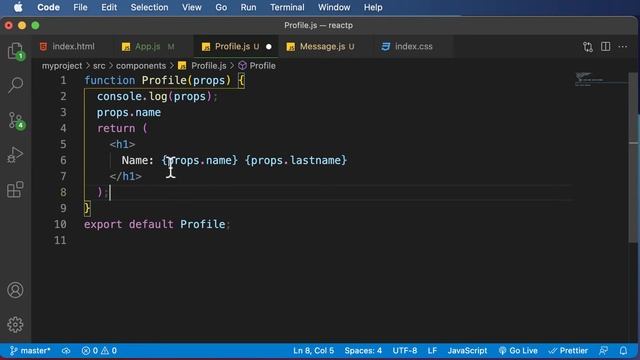The width and height of the screenshot is (640, 360).
Task: Click 'return' keyword on line 4
Action: [116, 129]
